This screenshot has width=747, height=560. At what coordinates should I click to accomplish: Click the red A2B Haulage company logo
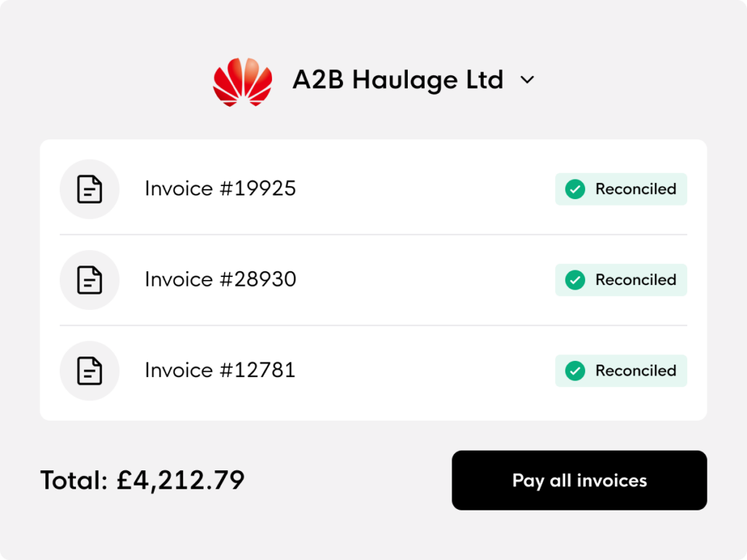tap(242, 82)
